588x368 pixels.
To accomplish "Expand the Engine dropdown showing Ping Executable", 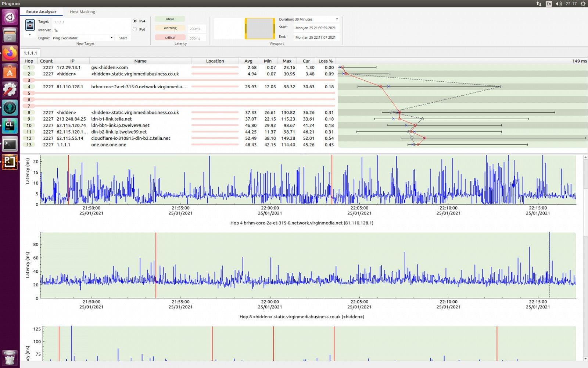I will [x=83, y=38].
